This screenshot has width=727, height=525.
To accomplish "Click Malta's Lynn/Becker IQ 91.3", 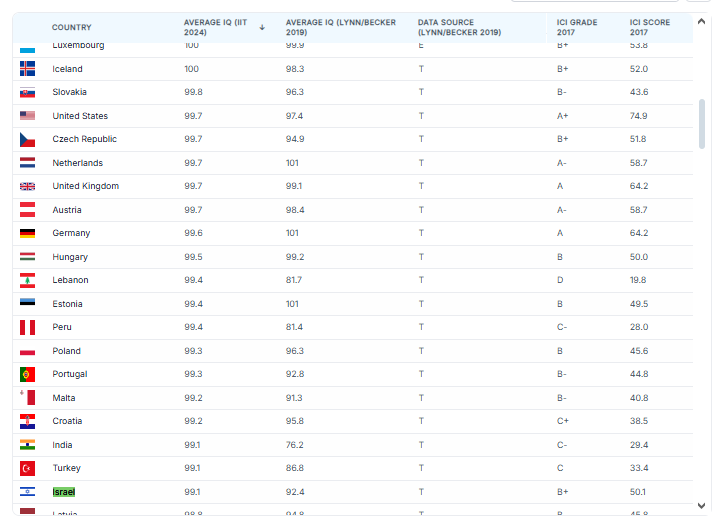I will coord(293,397).
